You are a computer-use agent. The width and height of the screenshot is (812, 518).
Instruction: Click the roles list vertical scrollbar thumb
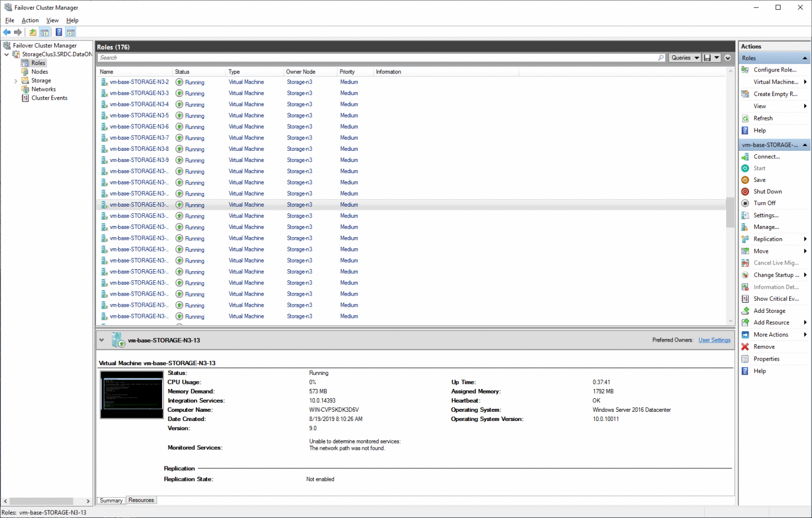point(730,212)
